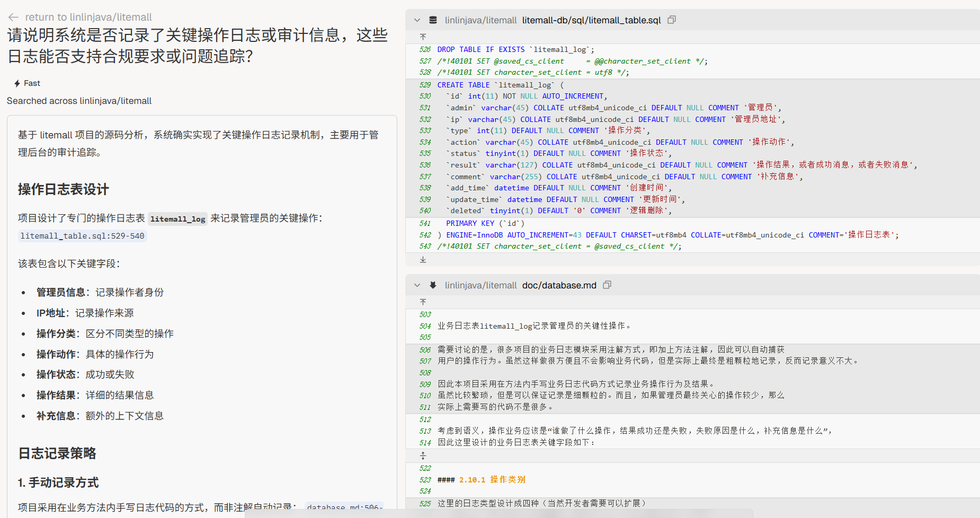
Task: Collapse the litemall_table.sql code panel
Action: [417, 20]
